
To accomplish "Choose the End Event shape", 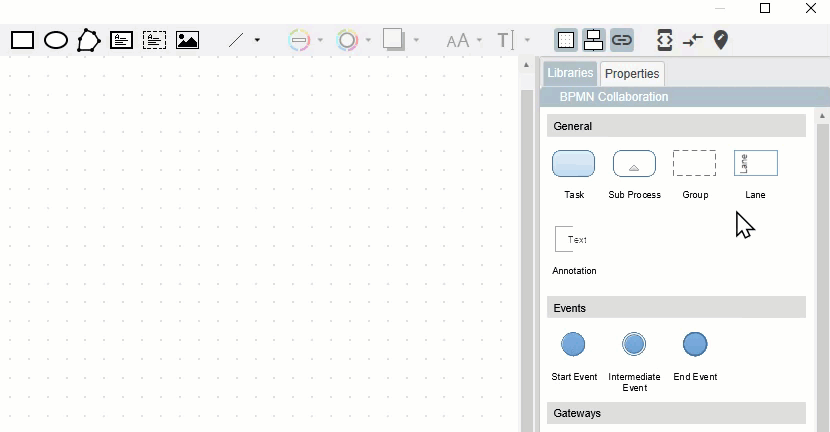I will coord(695,345).
